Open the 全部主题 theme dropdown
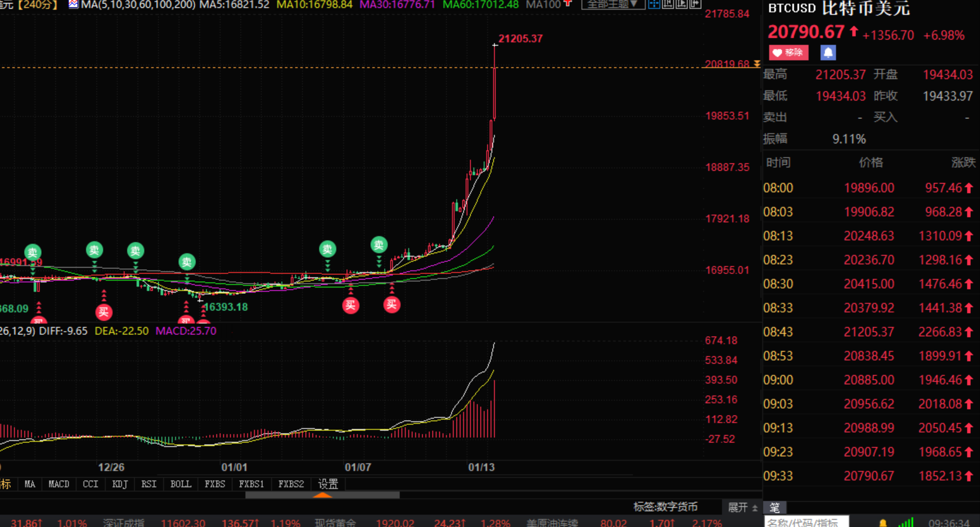The image size is (980, 527). [613, 4]
